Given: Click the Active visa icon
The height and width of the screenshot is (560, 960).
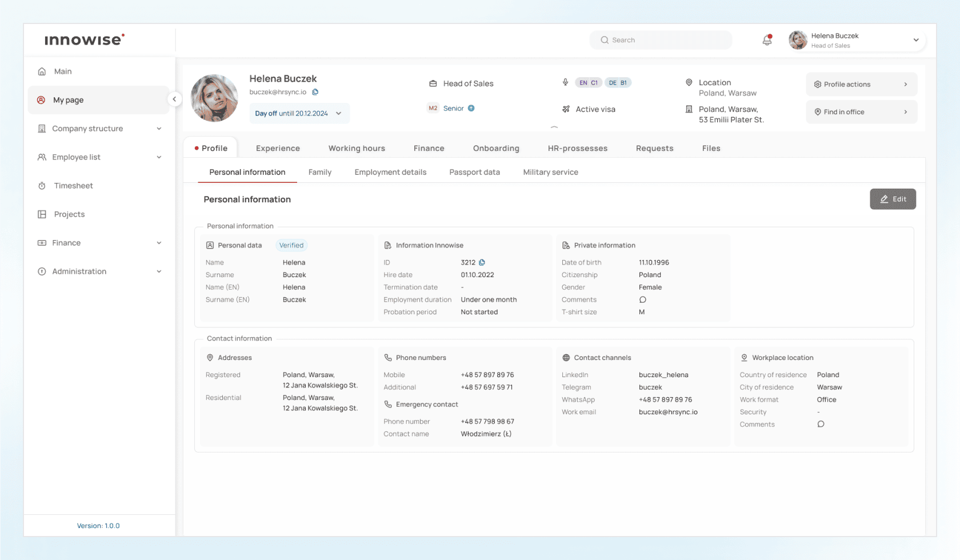Looking at the screenshot, I should click(566, 109).
